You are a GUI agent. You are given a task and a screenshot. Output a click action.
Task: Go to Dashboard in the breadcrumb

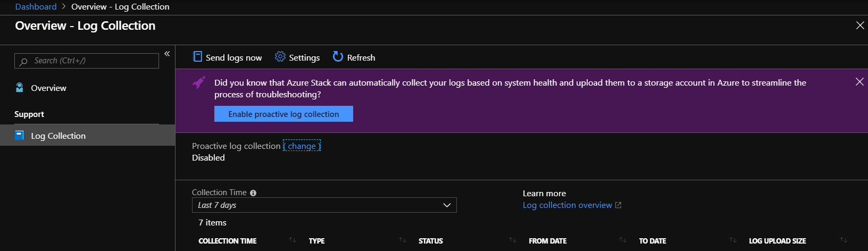pyautogui.click(x=36, y=7)
